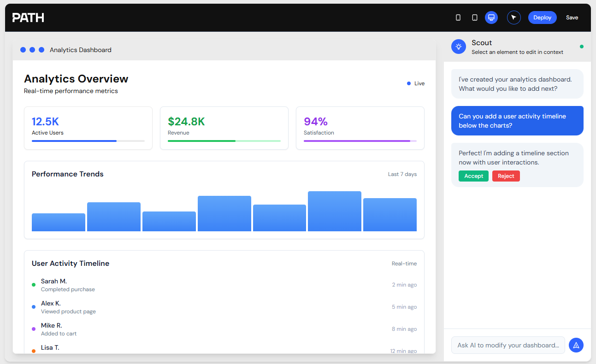596x364 pixels.
Task: Click the green dot beside Sarah M.
Action: [x=34, y=285]
